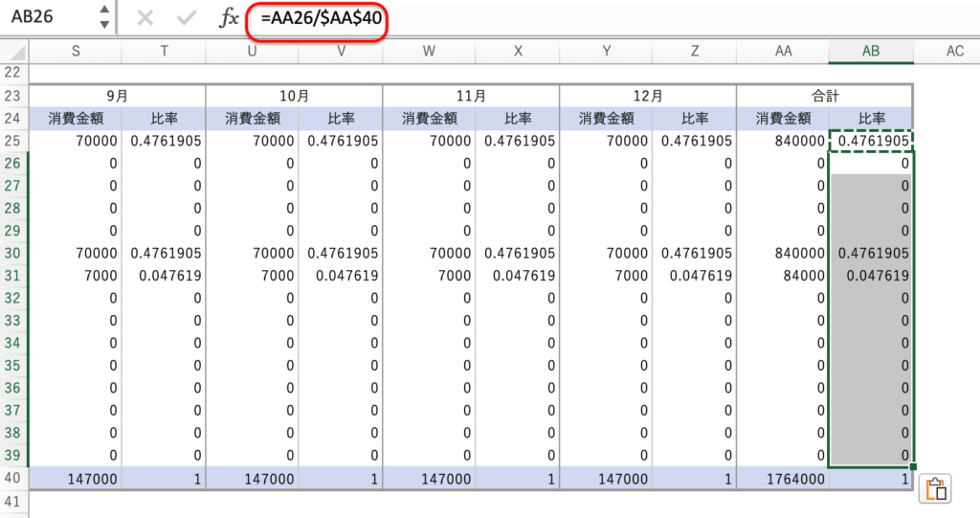
Task: Select row 25 header
Action: 13,142
